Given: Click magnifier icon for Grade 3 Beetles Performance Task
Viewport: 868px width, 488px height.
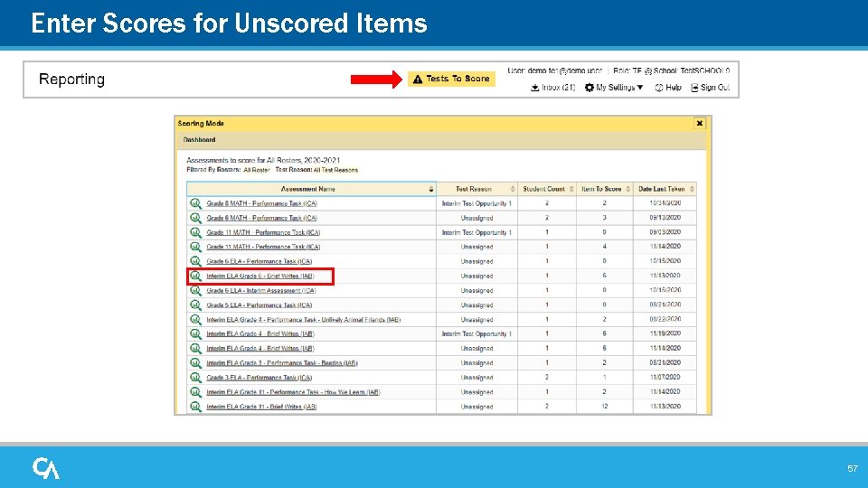Looking at the screenshot, I should 196,363.
